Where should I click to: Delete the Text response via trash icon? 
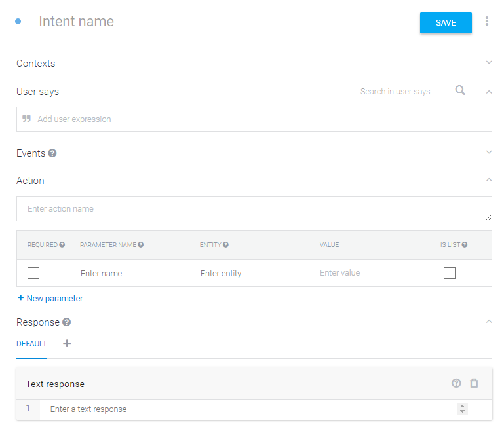474,383
